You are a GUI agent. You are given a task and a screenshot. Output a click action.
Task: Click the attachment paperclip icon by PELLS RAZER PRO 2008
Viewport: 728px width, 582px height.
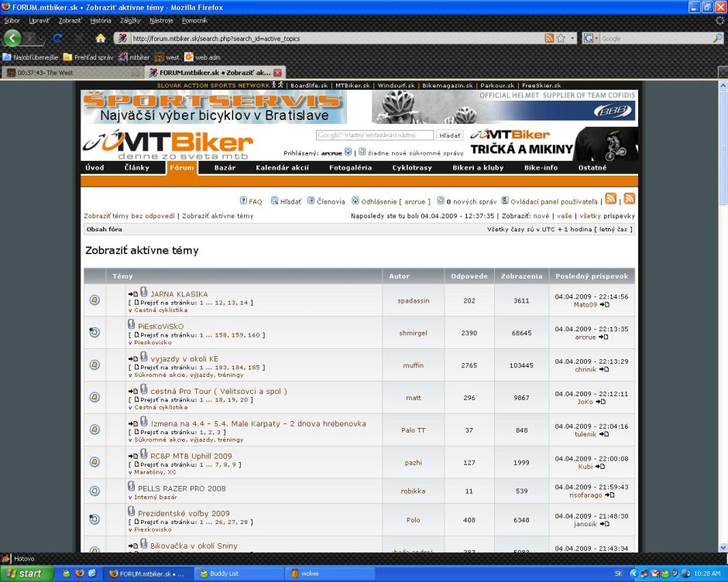(132, 487)
